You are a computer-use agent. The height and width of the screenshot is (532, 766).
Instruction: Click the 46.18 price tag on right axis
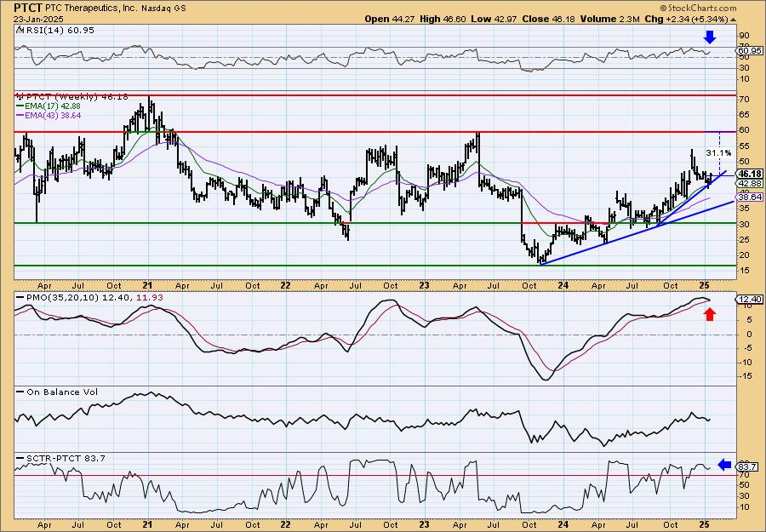(x=749, y=174)
